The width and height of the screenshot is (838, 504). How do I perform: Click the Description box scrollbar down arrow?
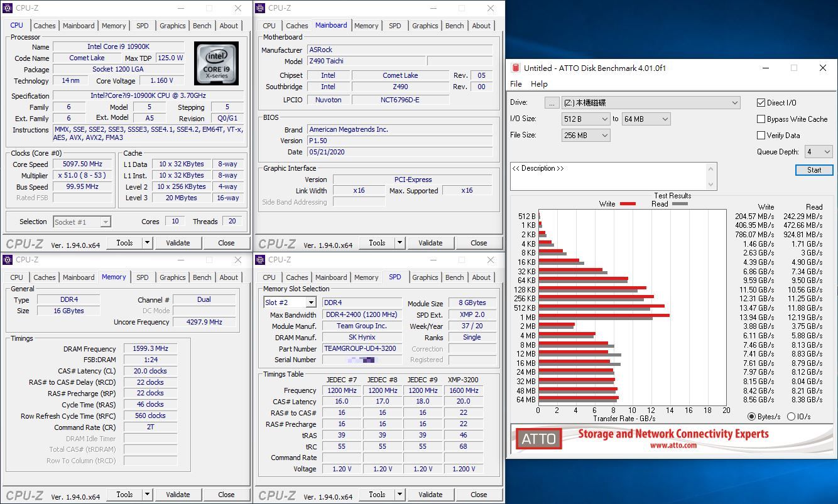coord(711,185)
